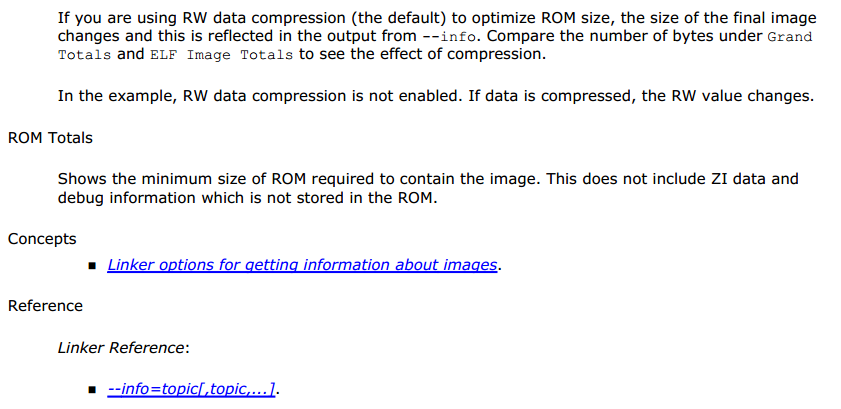Open the Linker options for getting information link
Screen dimensions: 841x409
coord(302,265)
